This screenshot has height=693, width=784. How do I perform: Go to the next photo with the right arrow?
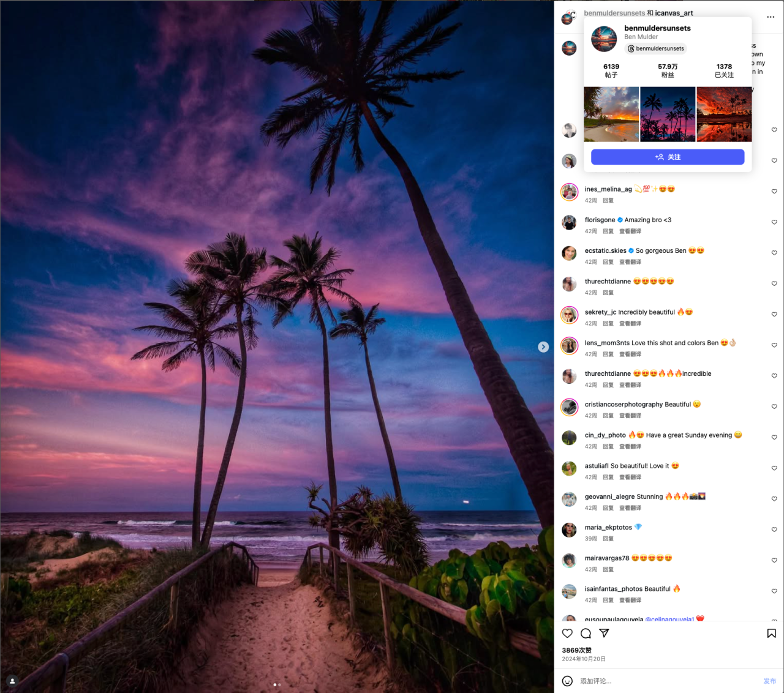coord(543,347)
